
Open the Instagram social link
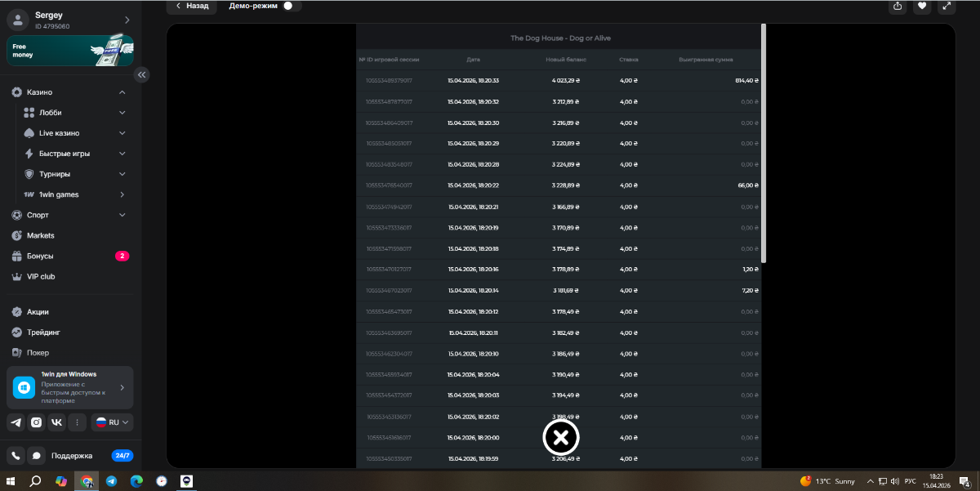pos(36,422)
